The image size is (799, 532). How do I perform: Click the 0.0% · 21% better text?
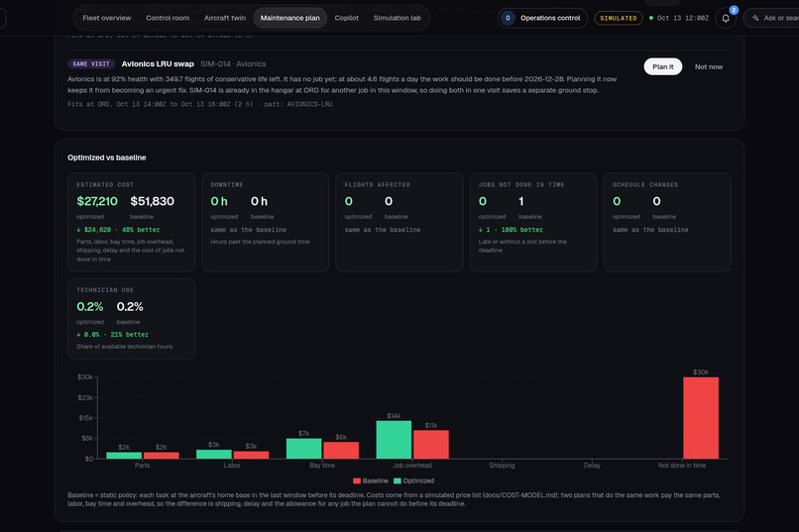pyautogui.click(x=113, y=335)
